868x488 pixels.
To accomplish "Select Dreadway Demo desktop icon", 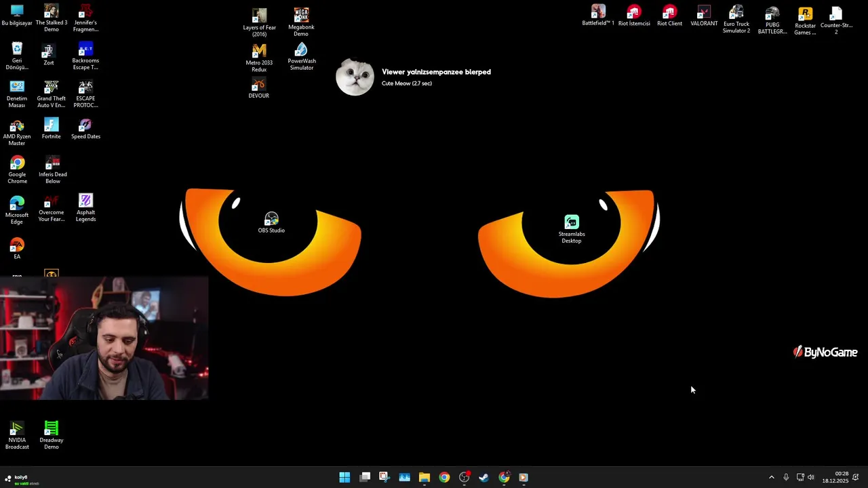I will click(51, 435).
